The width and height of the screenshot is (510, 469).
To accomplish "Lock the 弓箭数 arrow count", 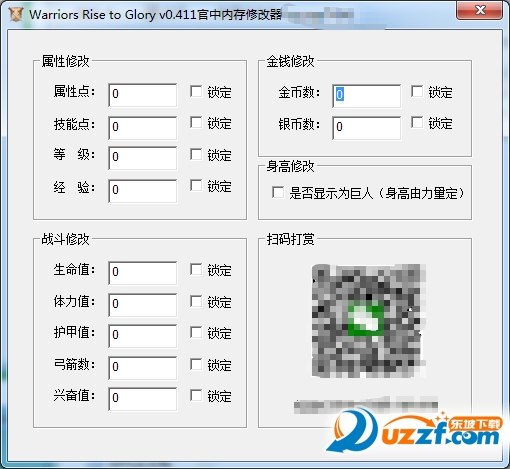I will click(196, 364).
